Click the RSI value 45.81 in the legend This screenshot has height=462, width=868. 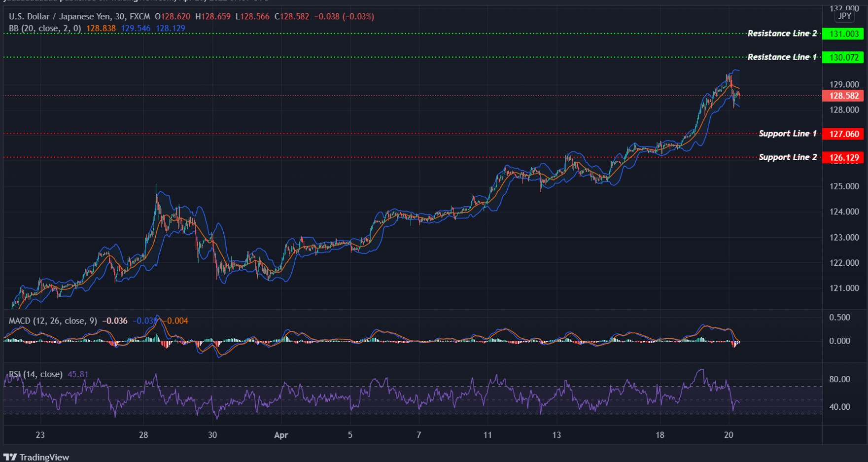[77, 374]
